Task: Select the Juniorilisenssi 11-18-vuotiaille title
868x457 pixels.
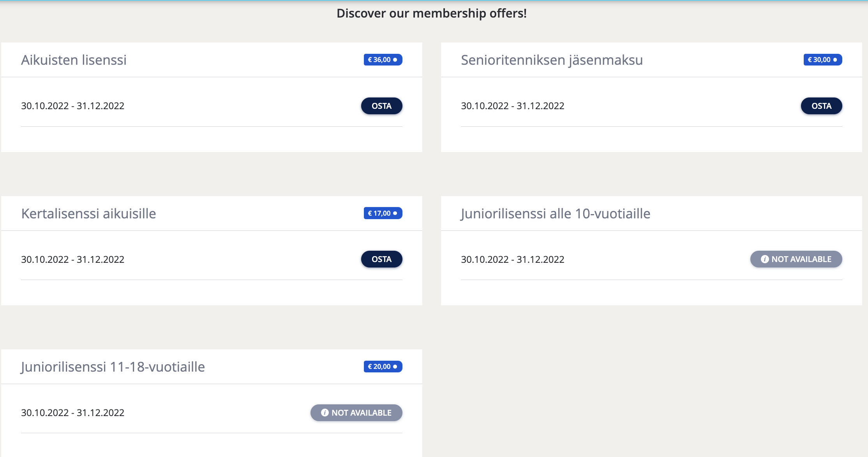Action: (113, 367)
